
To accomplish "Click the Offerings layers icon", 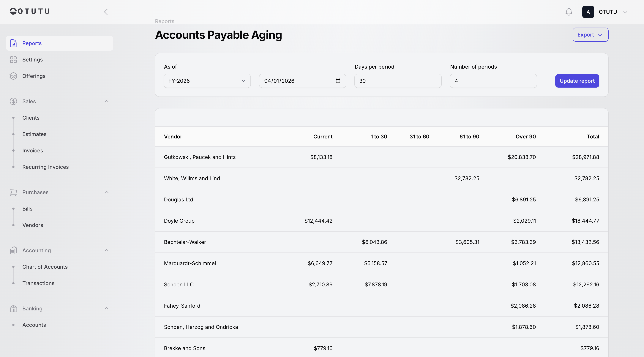I will 13,76.
